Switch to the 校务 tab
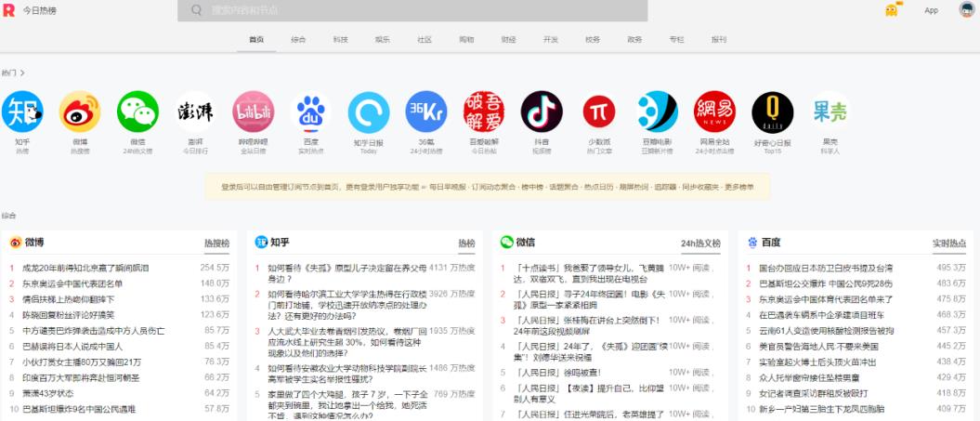980x421 pixels. [593, 39]
